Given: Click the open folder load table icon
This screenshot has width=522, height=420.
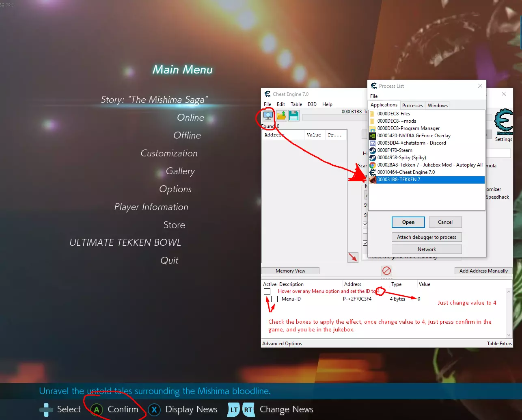Looking at the screenshot, I should point(281,116).
